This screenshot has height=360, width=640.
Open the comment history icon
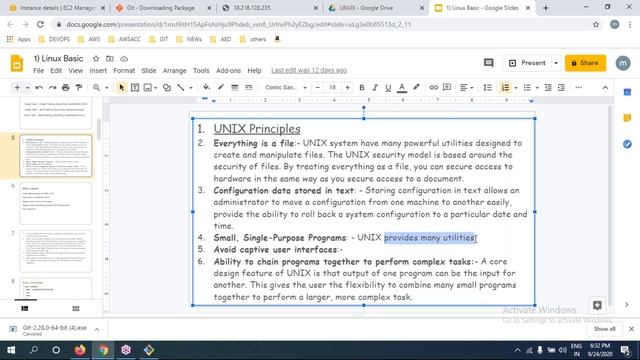pyautogui.click(x=488, y=63)
